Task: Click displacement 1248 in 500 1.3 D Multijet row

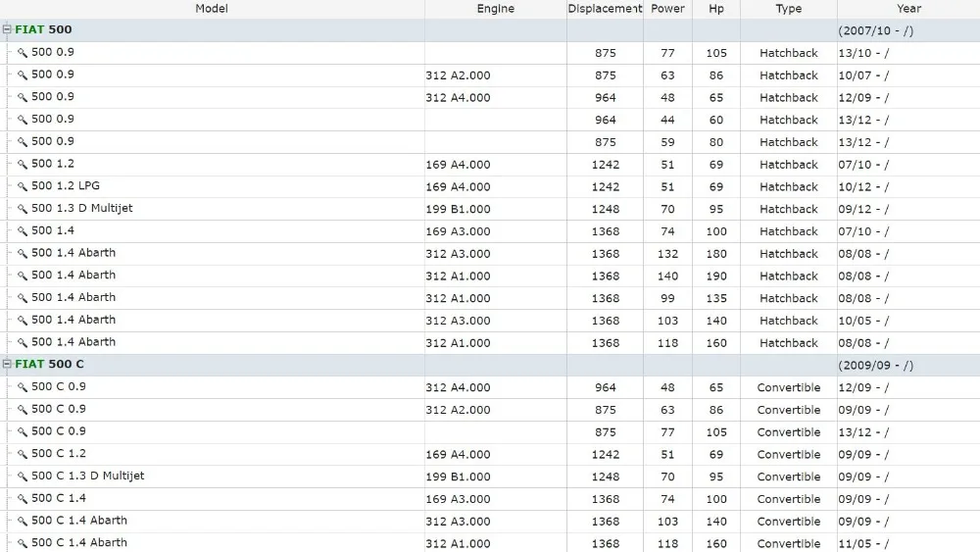Action: pos(605,209)
